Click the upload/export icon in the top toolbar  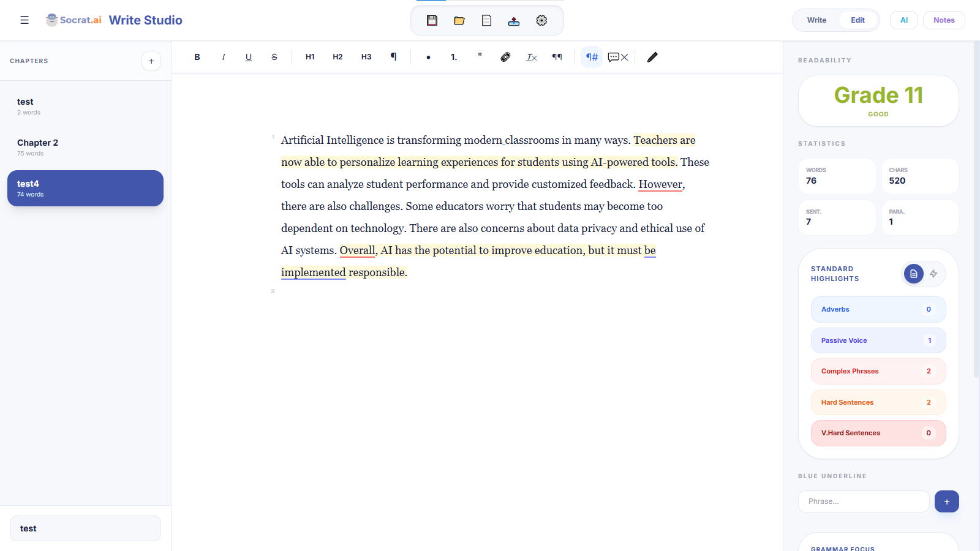514,20
